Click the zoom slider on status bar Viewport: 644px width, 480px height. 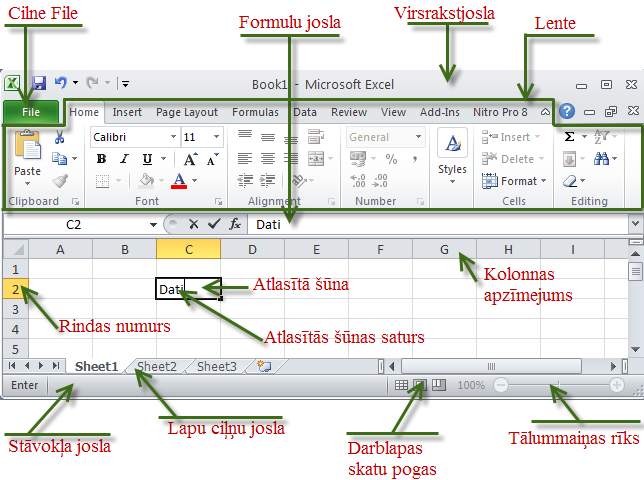point(557,385)
